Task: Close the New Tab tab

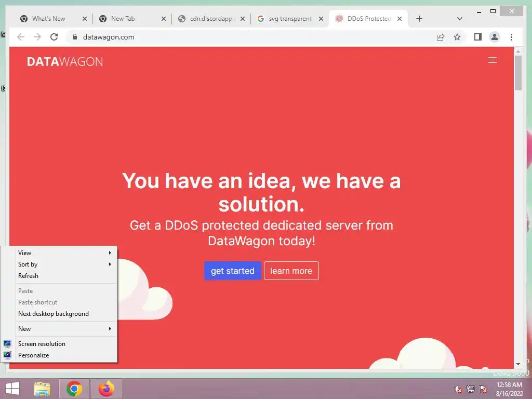Action: pos(164,19)
